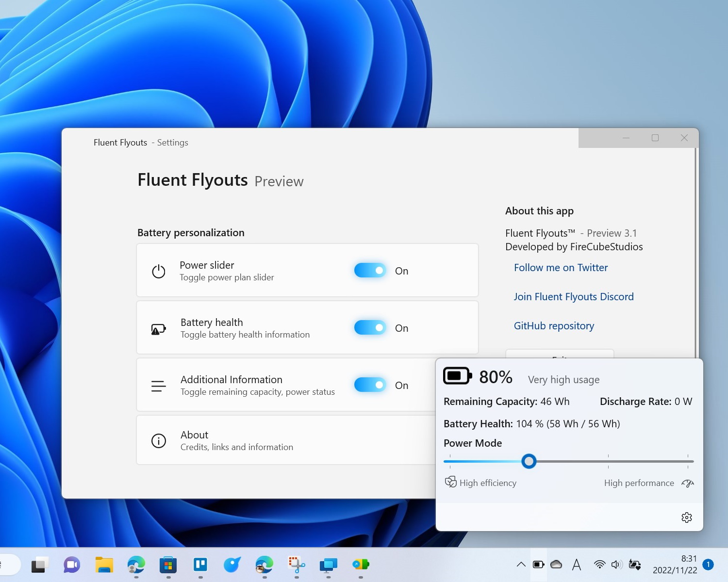The height and width of the screenshot is (582, 728).
Task: Click the large battery icon in the flyout
Action: click(457, 376)
